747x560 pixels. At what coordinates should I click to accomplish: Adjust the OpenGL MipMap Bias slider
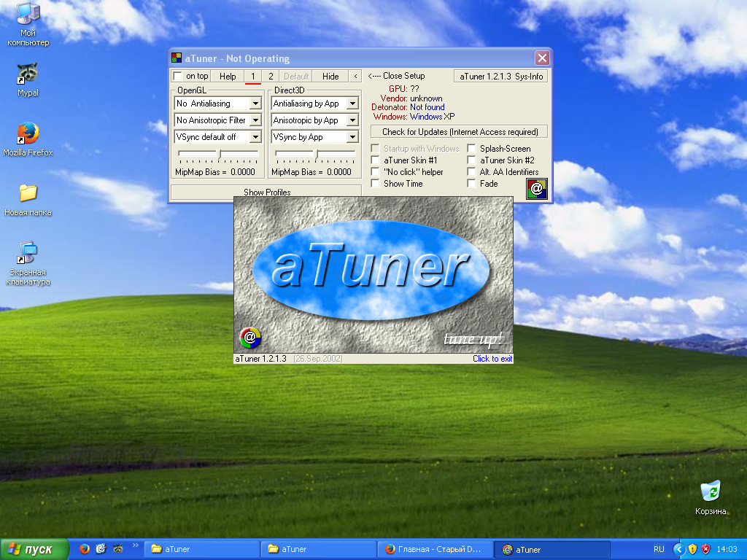tap(220, 152)
